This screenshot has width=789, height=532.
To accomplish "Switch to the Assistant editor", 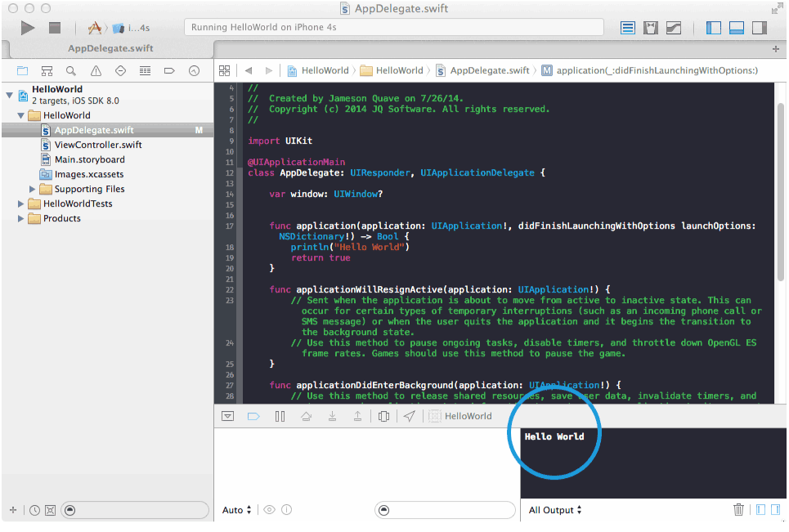I will (650, 27).
